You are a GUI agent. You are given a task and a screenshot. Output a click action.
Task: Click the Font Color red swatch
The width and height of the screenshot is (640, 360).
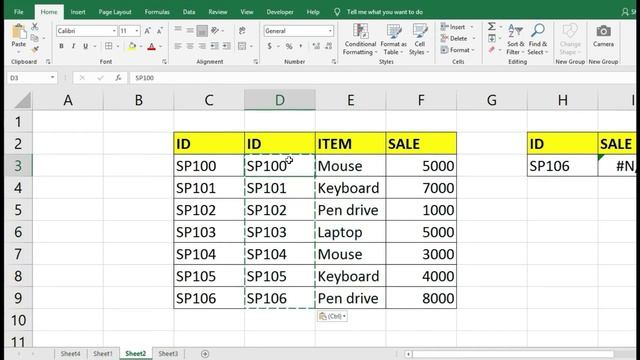(x=151, y=46)
